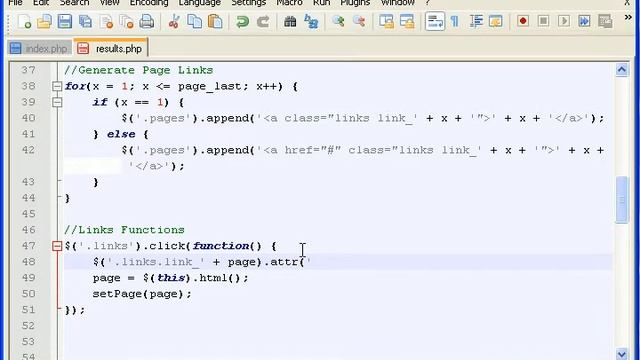Open the Language menu
640x360 pixels.
(200, 3)
